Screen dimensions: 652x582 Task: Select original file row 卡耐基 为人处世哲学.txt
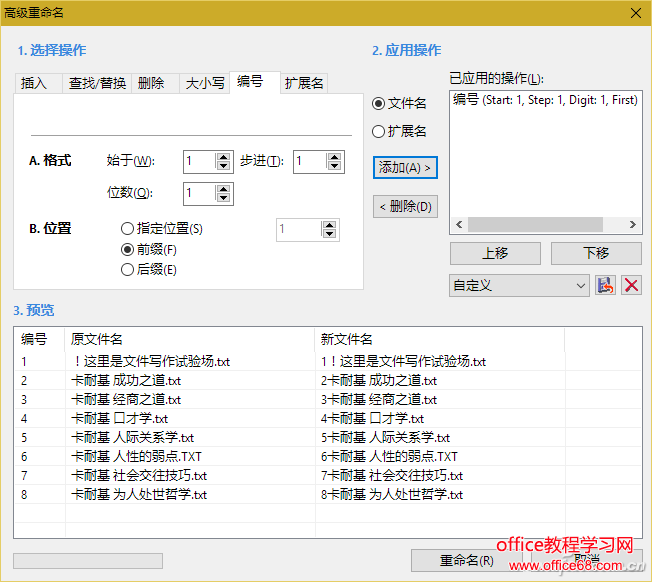139,495
